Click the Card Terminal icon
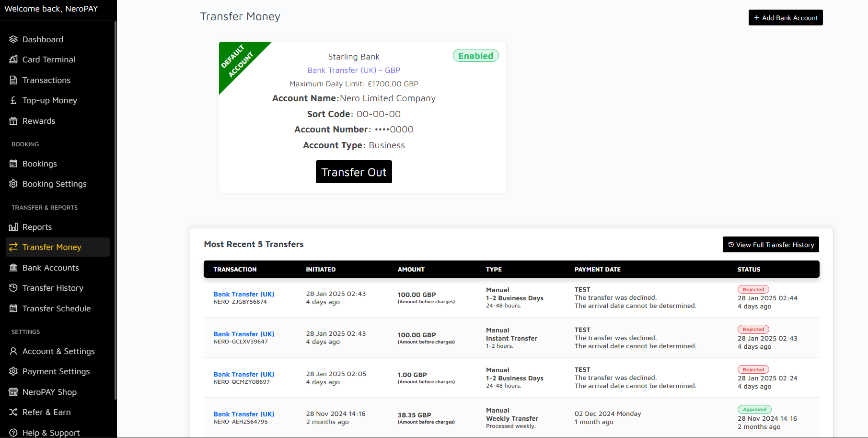This screenshot has width=868, height=438. coord(13,59)
